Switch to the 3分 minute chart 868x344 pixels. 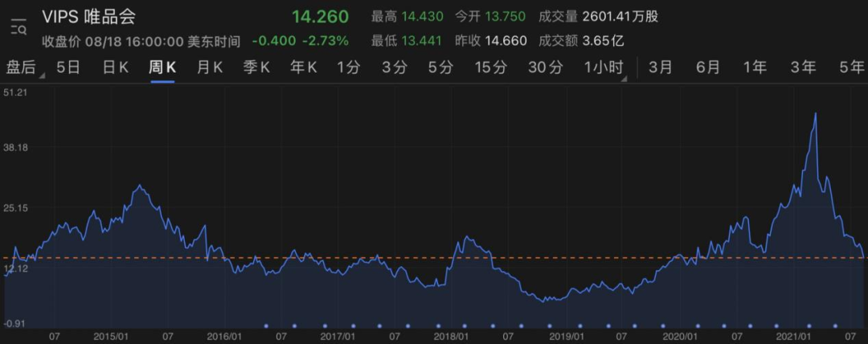click(x=395, y=68)
